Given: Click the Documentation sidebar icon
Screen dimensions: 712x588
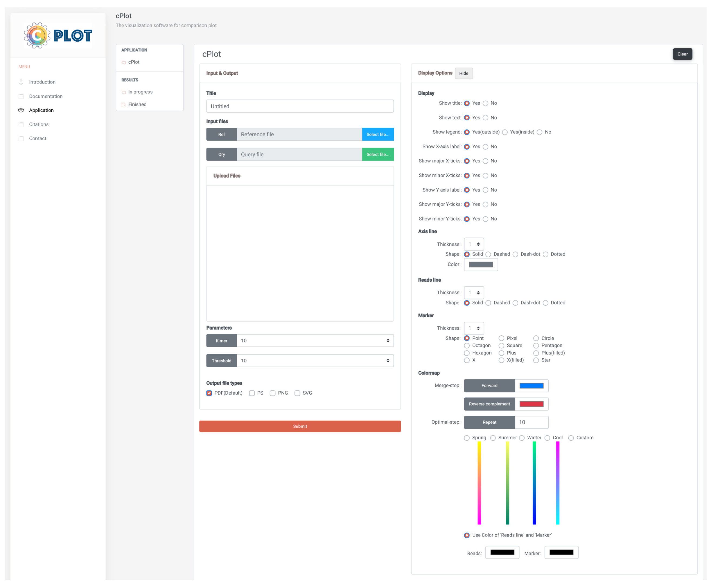Looking at the screenshot, I should 21,96.
